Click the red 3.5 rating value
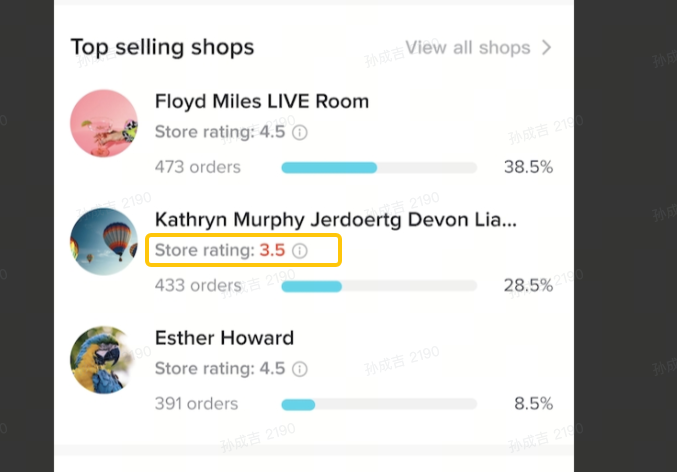 (272, 250)
